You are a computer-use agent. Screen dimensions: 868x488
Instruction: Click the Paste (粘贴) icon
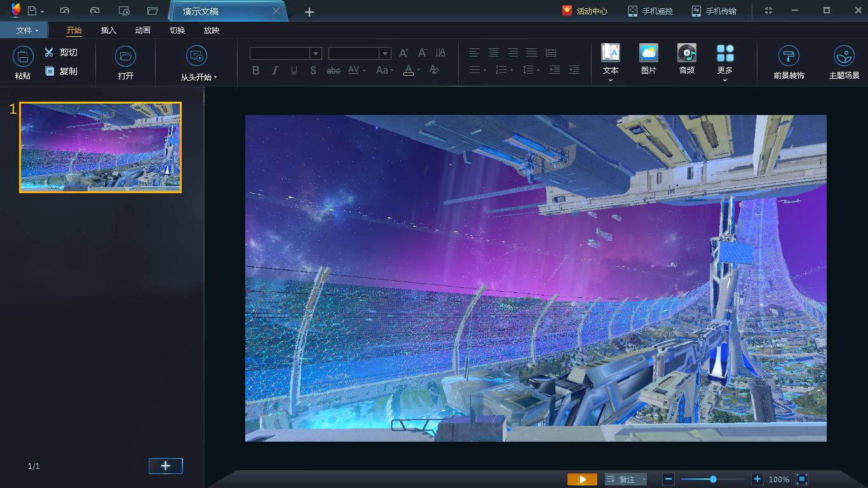[x=23, y=57]
